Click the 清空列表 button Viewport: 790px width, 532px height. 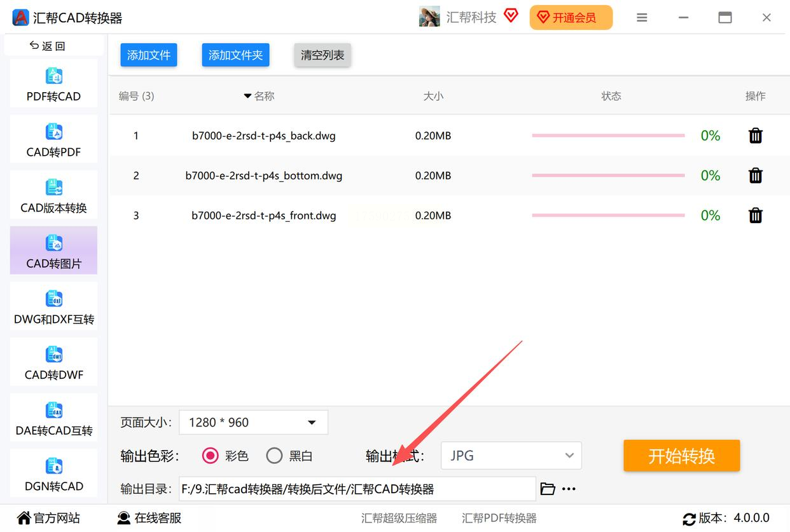click(322, 55)
